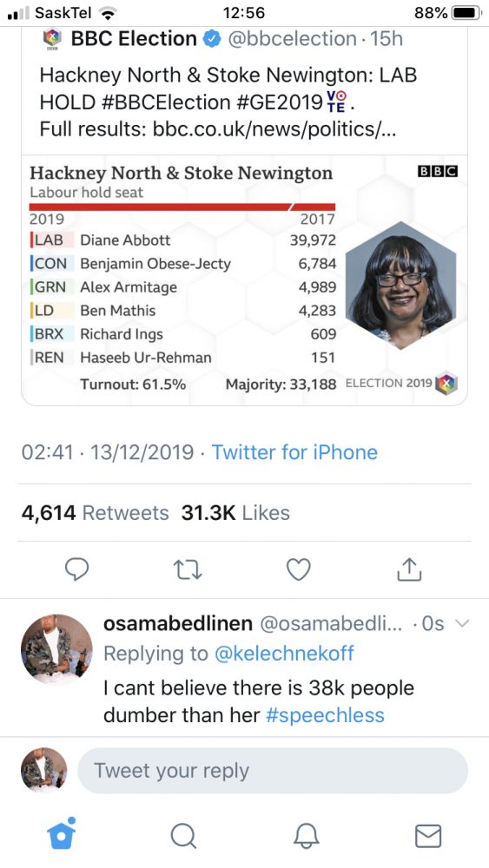This screenshot has height=868, width=489.
Task: Open the Notifications bell icon
Action: click(x=306, y=835)
